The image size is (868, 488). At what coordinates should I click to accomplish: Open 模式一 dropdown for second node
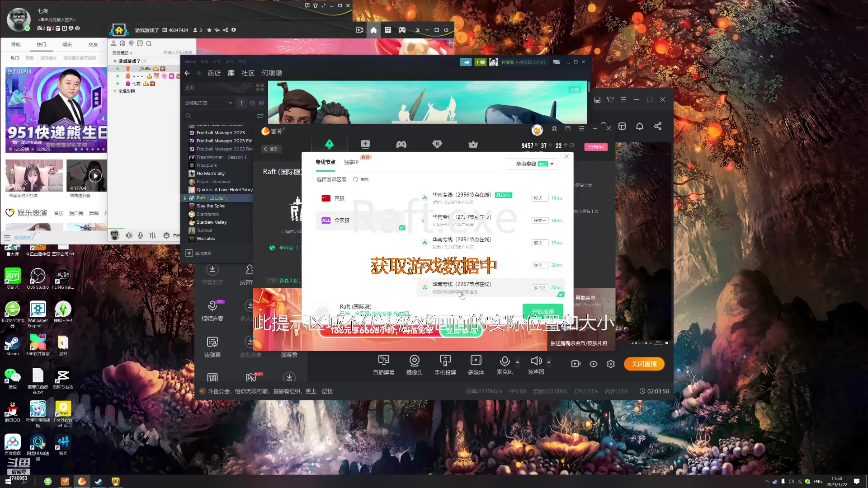[540, 221]
